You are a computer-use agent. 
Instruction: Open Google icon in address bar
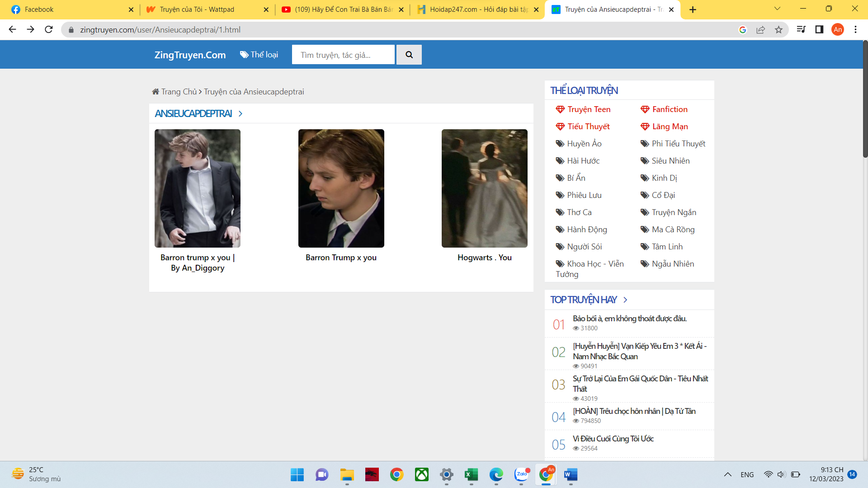click(x=742, y=29)
